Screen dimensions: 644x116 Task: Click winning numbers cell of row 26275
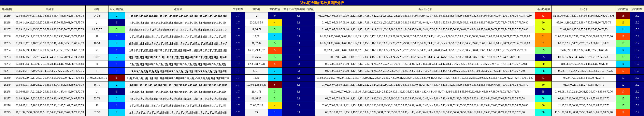50,112
